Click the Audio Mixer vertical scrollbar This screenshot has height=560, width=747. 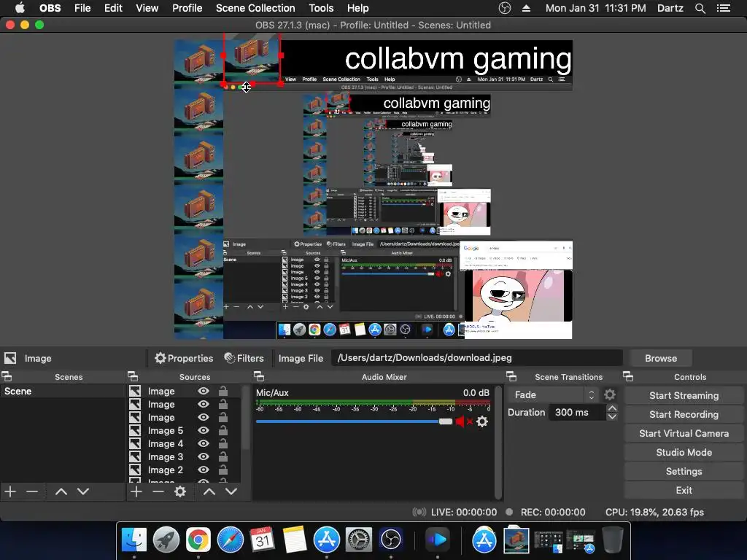[x=498, y=442]
